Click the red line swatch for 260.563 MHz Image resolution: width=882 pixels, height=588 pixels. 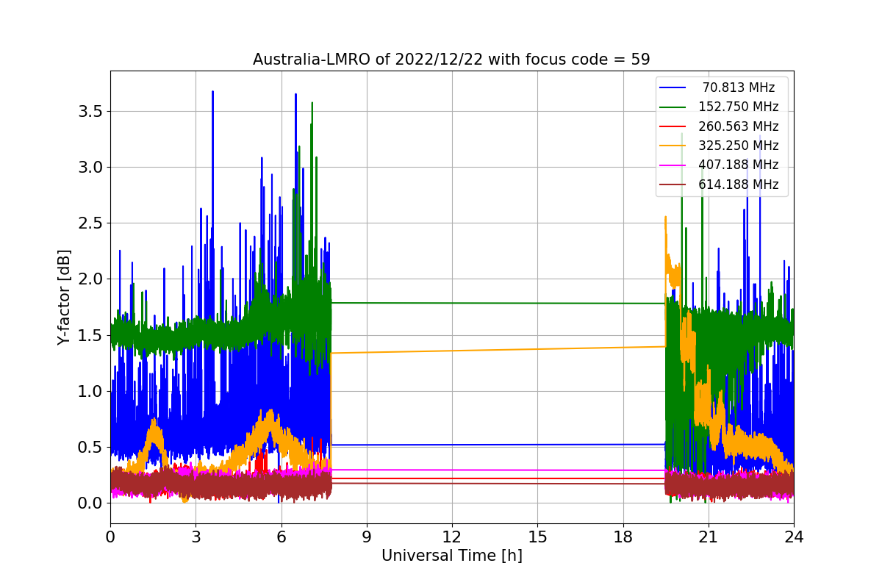coord(673,126)
